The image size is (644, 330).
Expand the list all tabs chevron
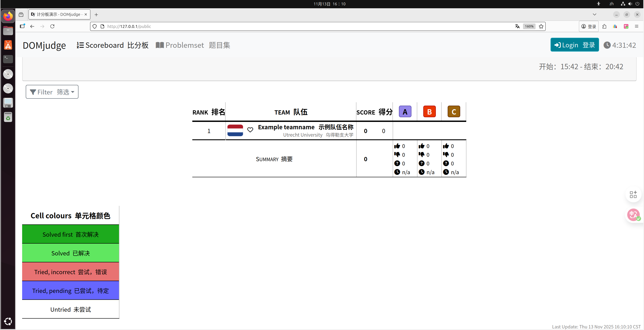[595, 15]
